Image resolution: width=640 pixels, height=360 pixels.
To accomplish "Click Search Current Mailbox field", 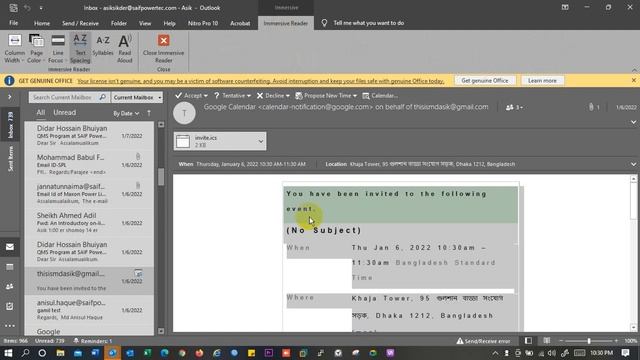I will [63, 97].
